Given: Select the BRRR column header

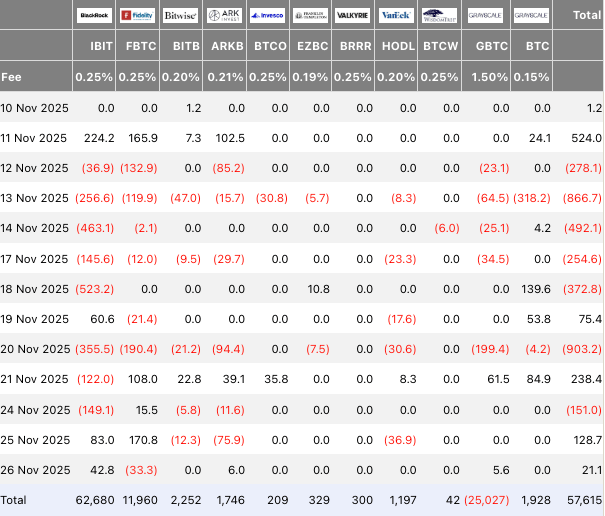Looking at the screenshot, I should pos(355,46).
